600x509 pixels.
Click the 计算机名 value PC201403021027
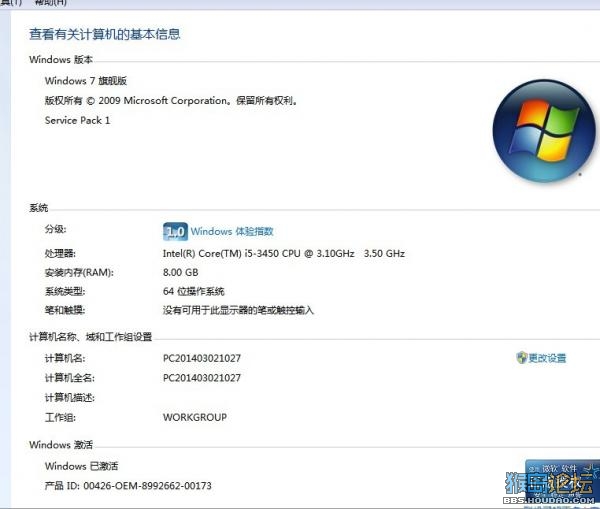[x=202, y=359]
